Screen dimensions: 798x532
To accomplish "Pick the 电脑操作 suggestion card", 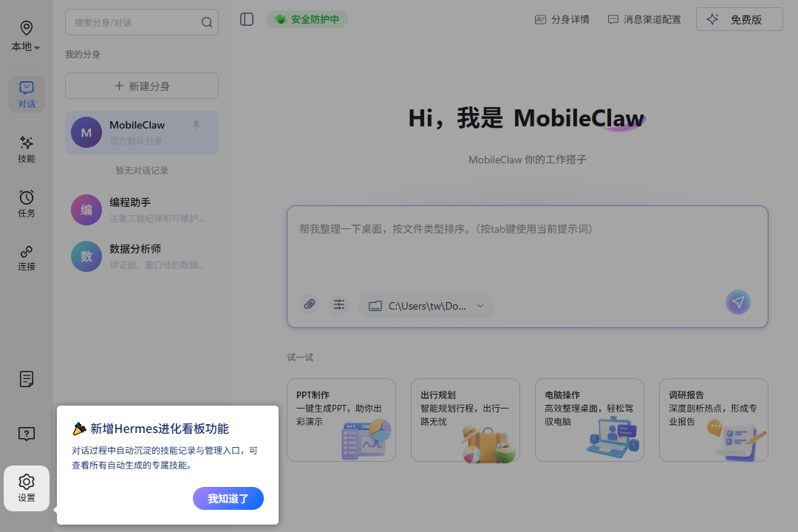I will point(590,420).
